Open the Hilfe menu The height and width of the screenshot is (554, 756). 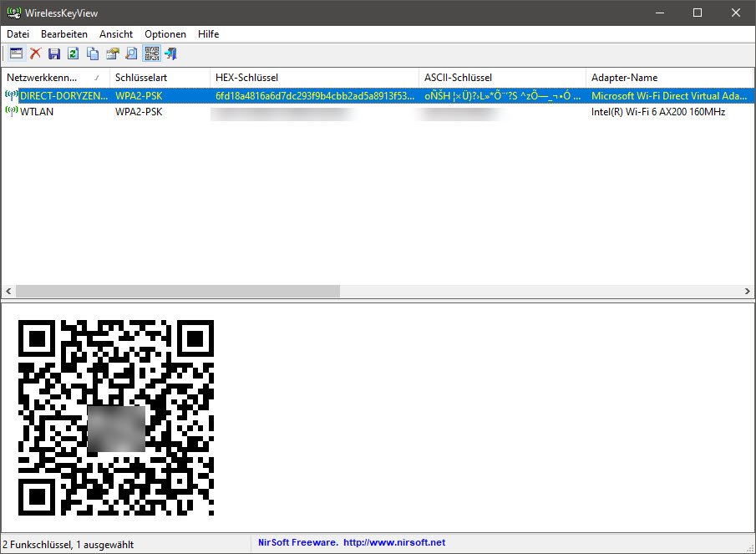pyautogui.click(x=208, y=34)
